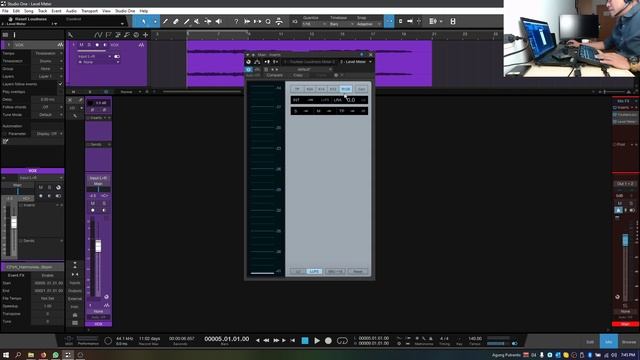The image size is (640, 360).
Task: Toggle the loop button in transport
Action: pos(342,340)
